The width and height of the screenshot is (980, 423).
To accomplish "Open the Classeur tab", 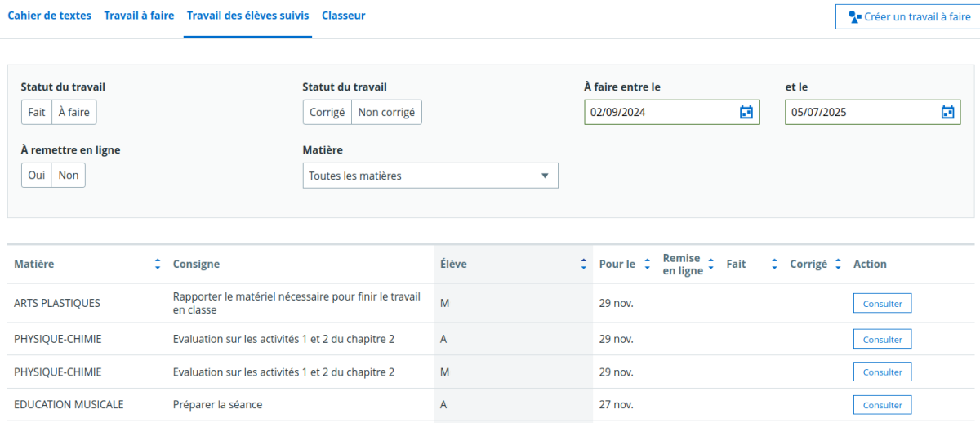I will tap(343, 16).
